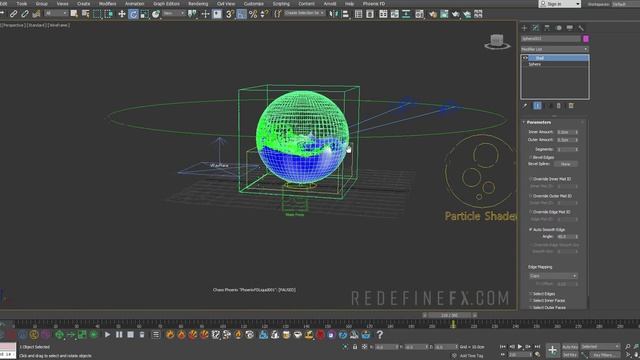The width and height of the screenshot is (640, 360).
Task: Open the Group menu
Action: pos(42,4)
